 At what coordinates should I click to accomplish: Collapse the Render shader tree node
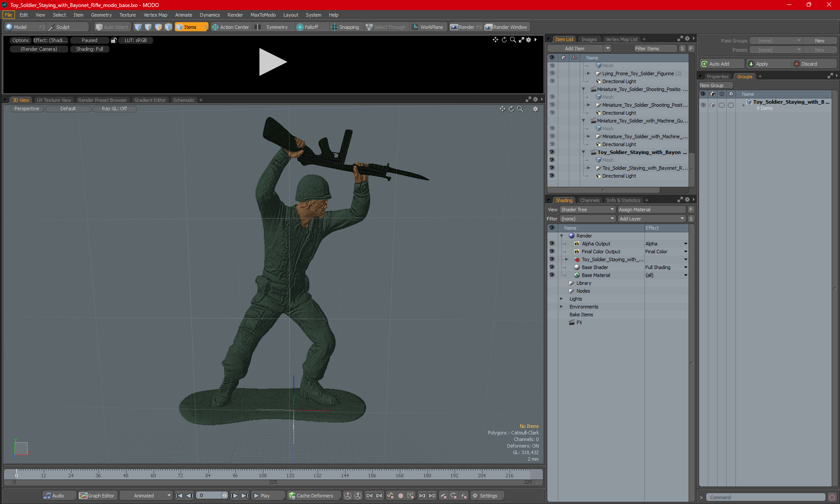562,236
